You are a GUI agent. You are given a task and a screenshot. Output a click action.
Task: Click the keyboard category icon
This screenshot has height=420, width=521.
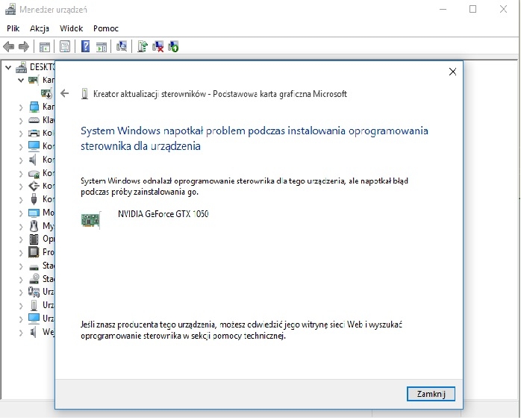tap(34, 120)
